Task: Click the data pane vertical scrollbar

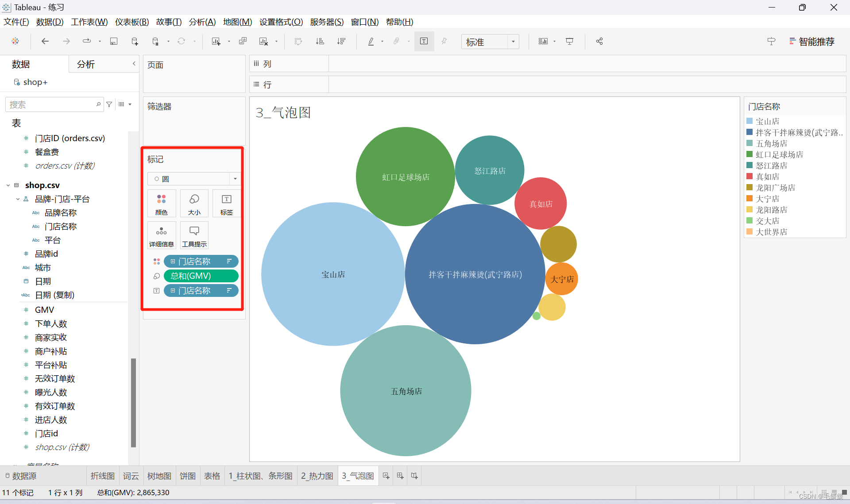Action: pyautogui.click(x=133, y=402)
